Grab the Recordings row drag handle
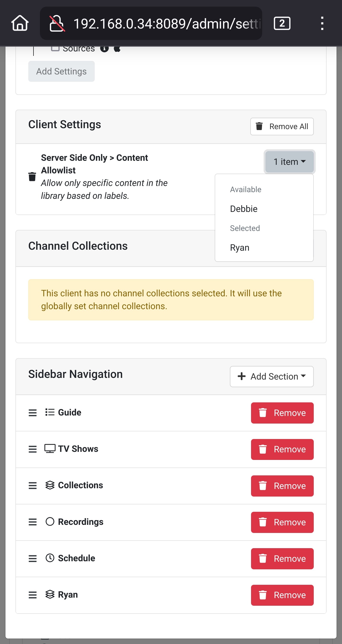342x644 pixels. pyautogui.click(x=33, y=522)
